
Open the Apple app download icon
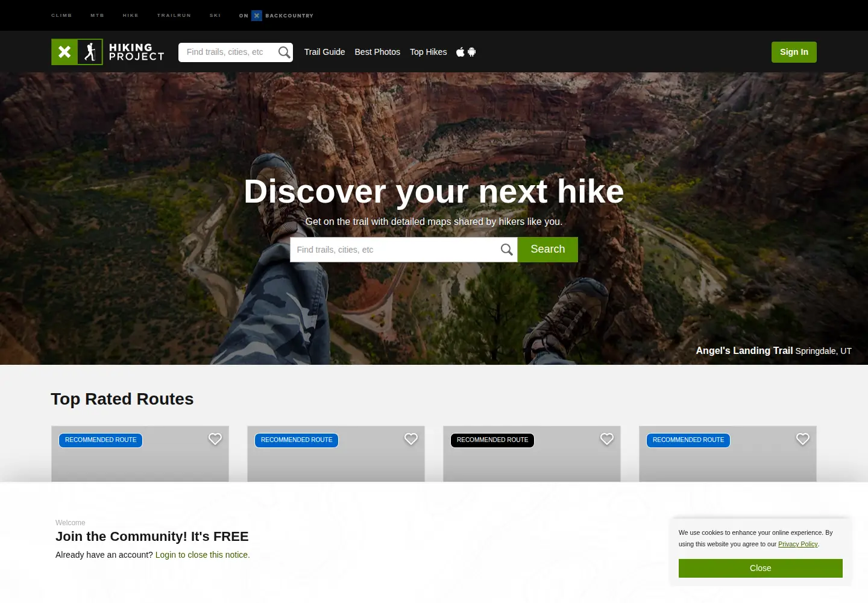[x=461, y=52]
